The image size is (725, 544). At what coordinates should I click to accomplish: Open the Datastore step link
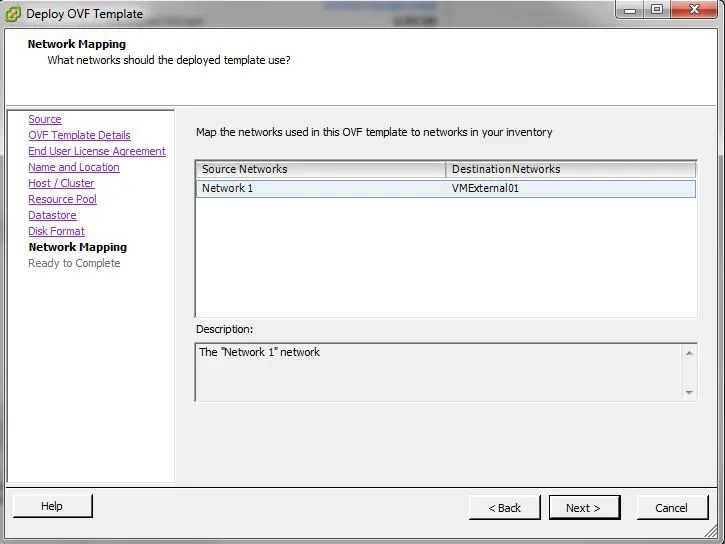tap(52, 215)
